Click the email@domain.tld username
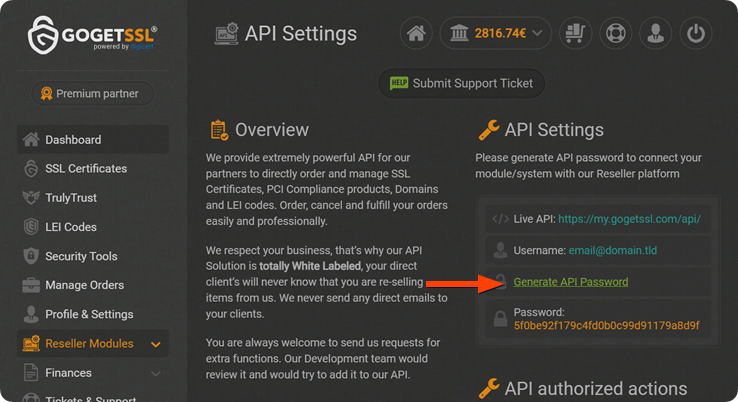The height and width of the screenshot is (402, 738). [613, 250]
